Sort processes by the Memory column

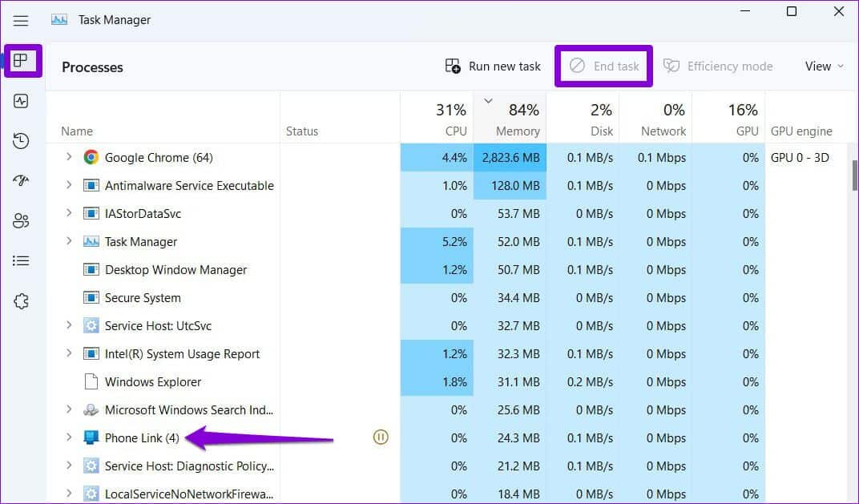coord(510,118)
